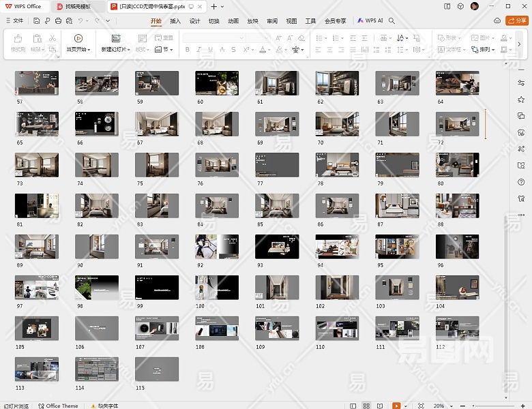The width and height of the screenshot is (532, 409).
Task: Switch to the 插入 ribbon tab
Action: (x=175, y=21)
